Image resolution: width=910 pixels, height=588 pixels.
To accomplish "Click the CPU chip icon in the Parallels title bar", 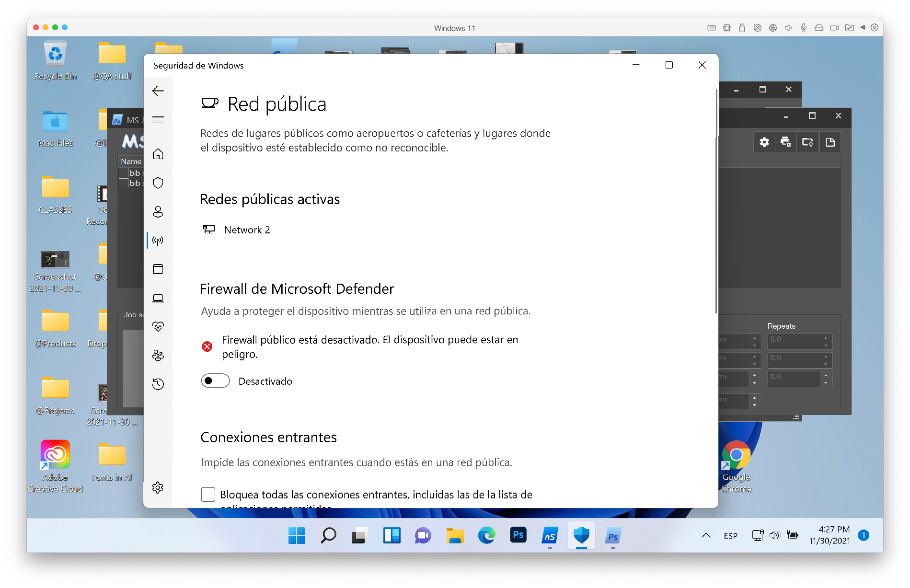I will [727, 28].
